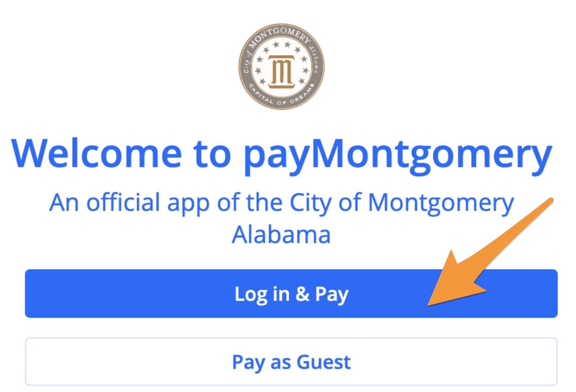Select the "Log in & Pay" button
576x392 pixels.
coord(291,294)
